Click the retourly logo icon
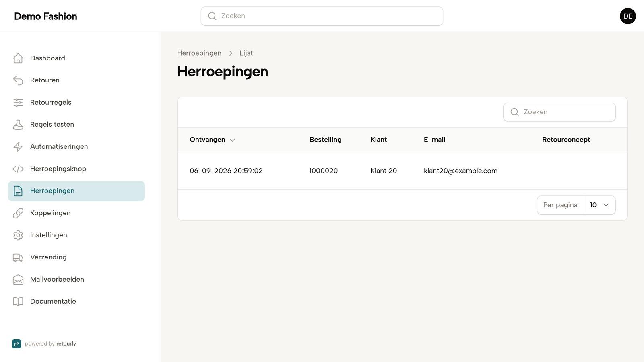The height and width of the screenshot is (362, 644). 17,344
